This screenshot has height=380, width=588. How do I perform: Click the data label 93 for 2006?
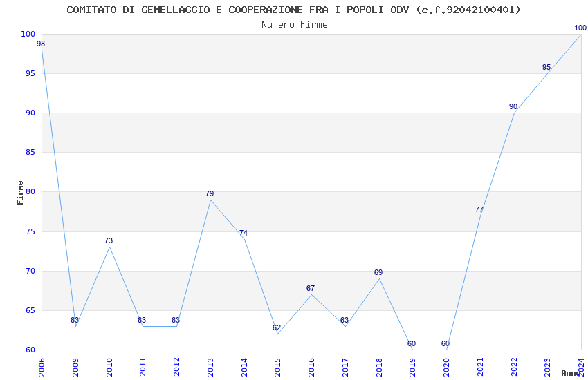(41, 44)
